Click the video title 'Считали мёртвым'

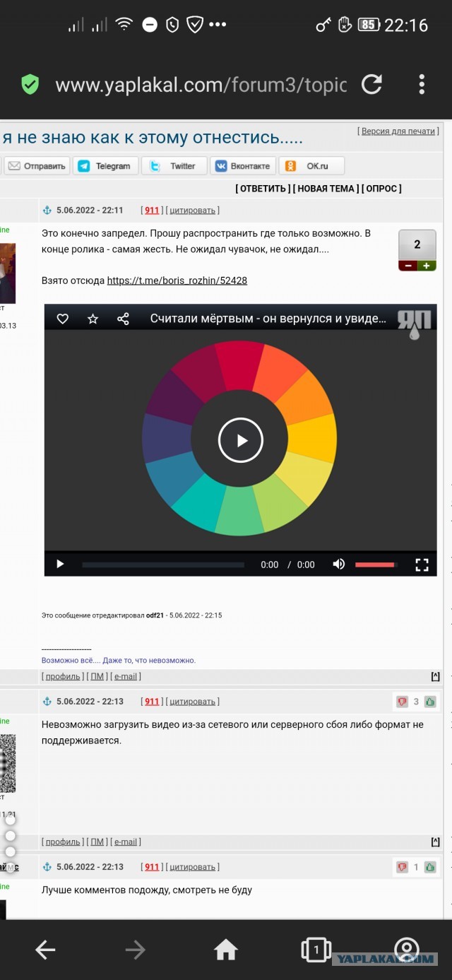pyautogui.click(x=268, y=319)
